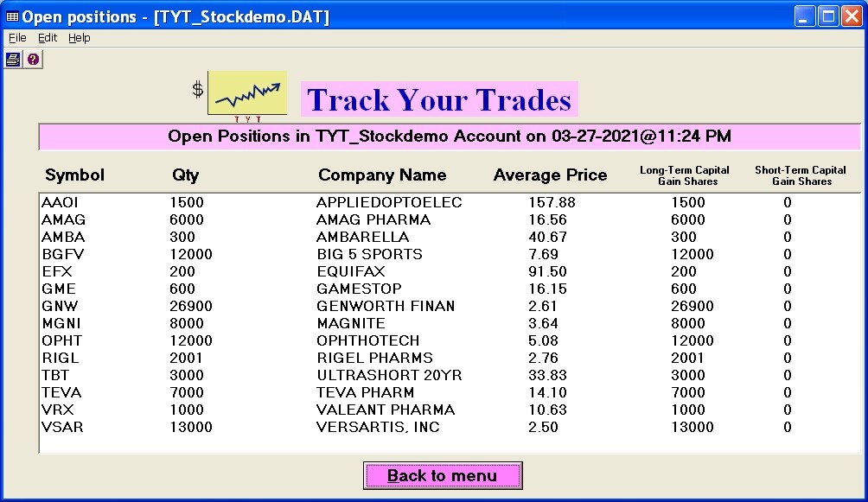Click company name BIG 5 SPORTS
This screenshot has width=868, height=502.
369,254
